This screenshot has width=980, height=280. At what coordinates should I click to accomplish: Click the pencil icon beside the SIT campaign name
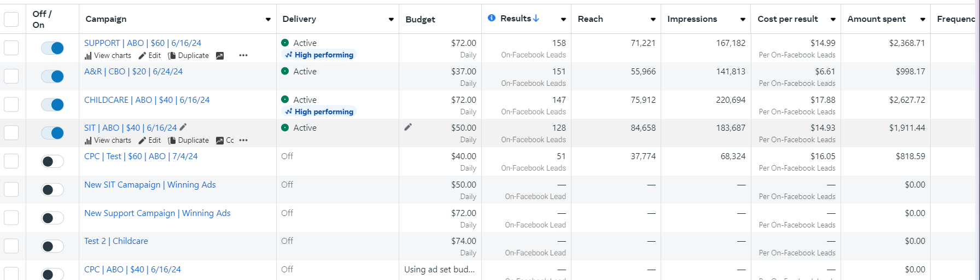click(183, 127)
